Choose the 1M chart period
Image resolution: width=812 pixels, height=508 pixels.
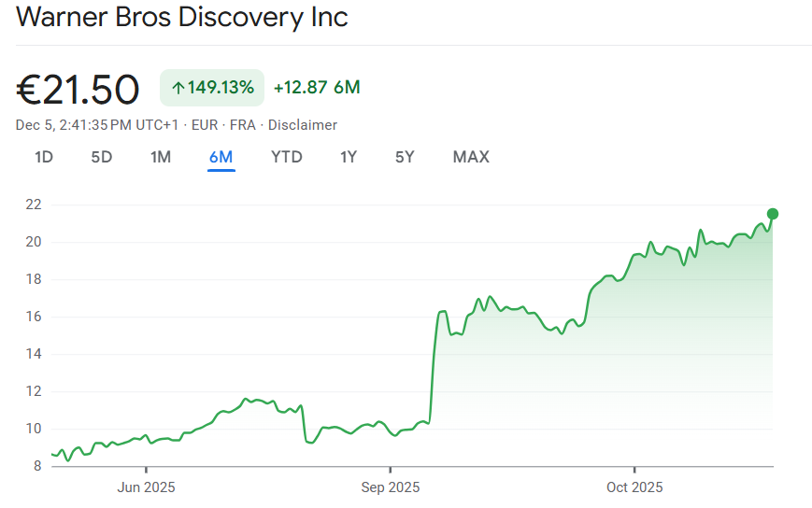(x=161, y=157)
